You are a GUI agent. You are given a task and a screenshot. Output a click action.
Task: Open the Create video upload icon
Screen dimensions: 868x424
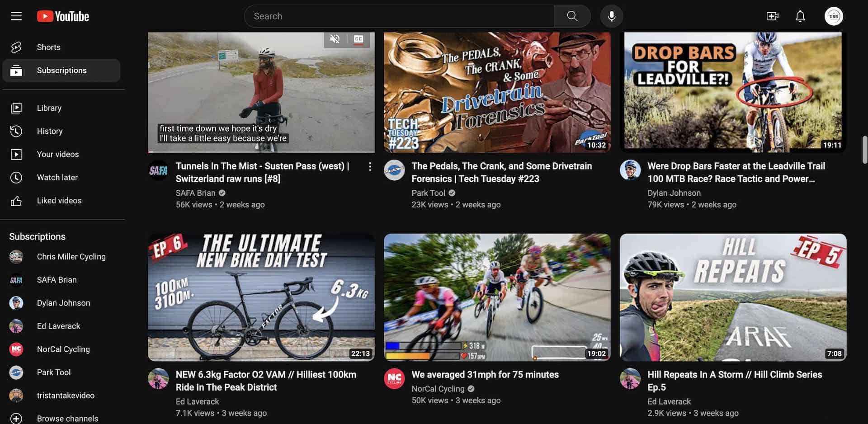pos(773,16)
